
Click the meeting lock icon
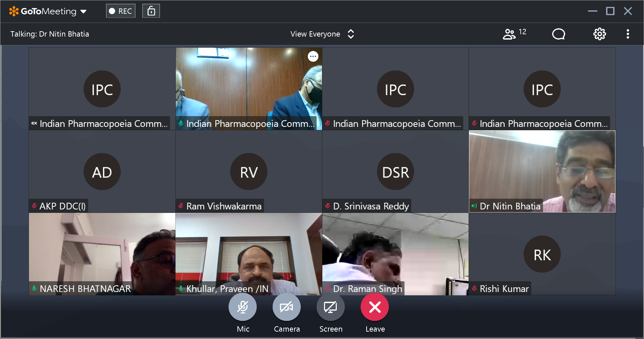coord(151,11)
